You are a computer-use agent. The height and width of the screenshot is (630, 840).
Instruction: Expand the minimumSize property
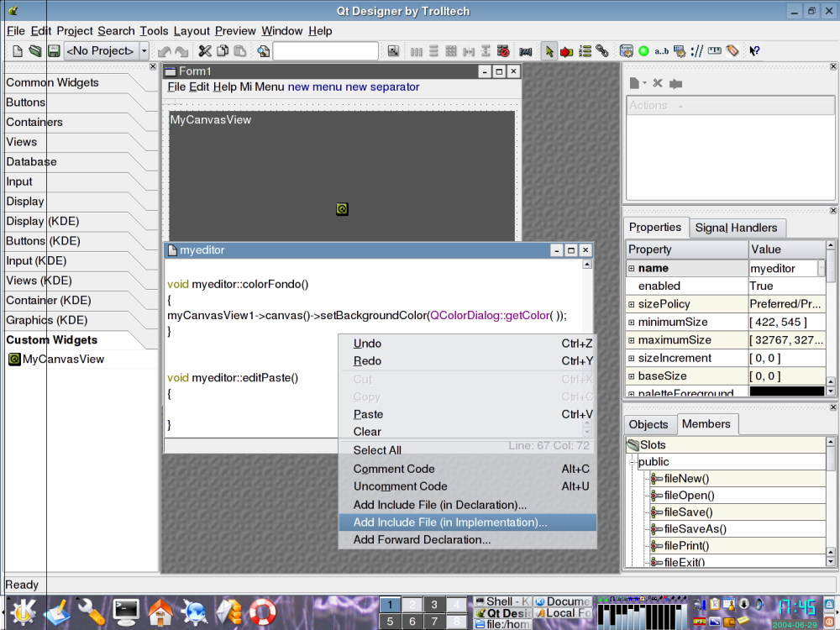click(631, 323)
